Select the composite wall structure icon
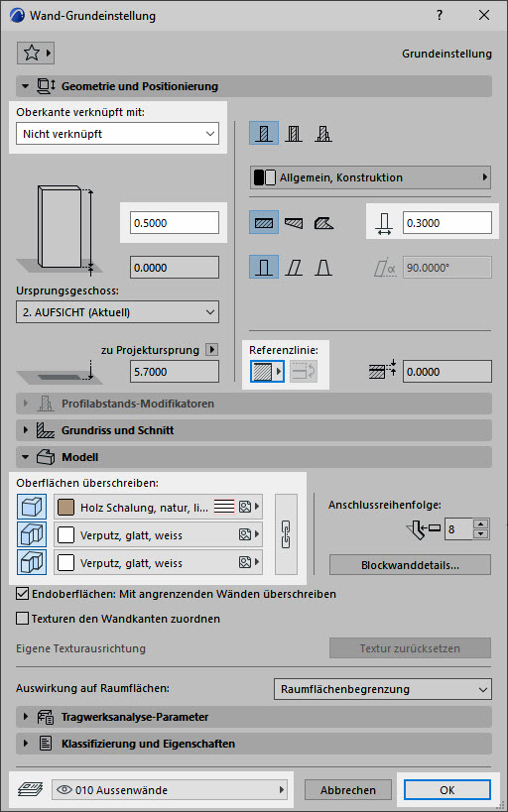The height and width of the screenshot is (812, 508). coord(294,134)
